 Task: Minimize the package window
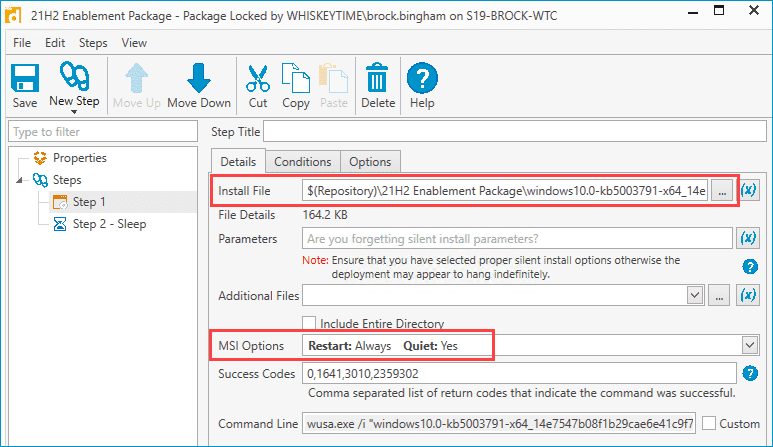693,11
